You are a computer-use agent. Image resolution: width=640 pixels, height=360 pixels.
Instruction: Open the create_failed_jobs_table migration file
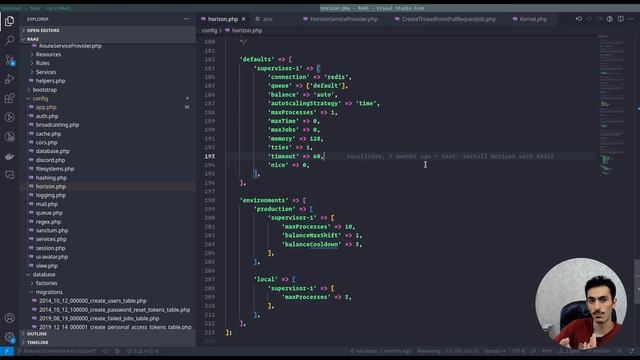[99, 318]
